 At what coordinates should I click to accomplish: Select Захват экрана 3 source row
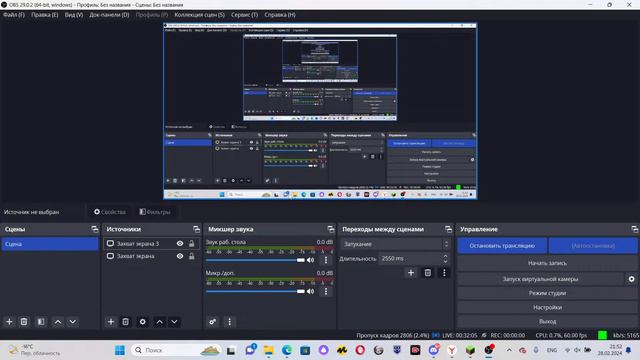point(151,244)
